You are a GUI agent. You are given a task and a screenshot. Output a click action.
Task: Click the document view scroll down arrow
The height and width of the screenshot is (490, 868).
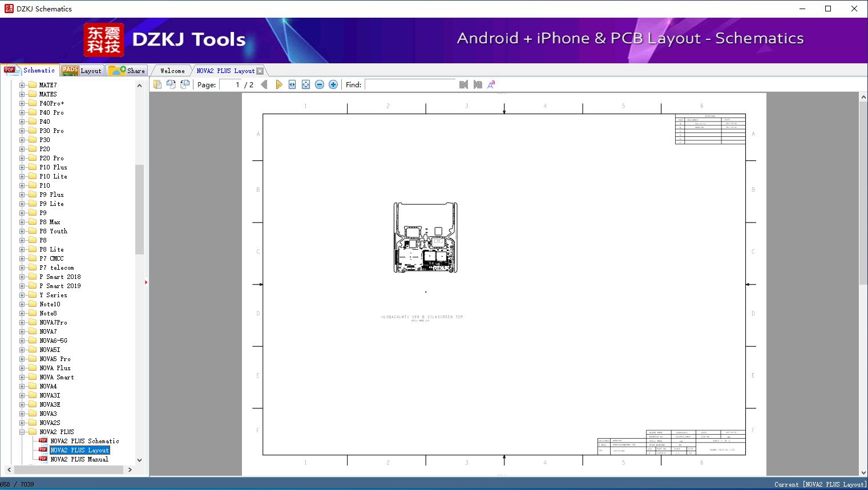(863, 471)
